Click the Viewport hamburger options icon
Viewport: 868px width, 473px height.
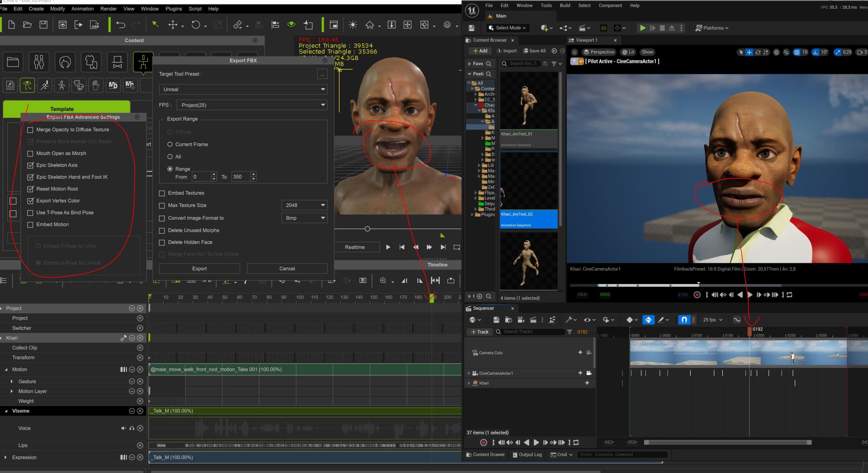click(x=574, y=52)
